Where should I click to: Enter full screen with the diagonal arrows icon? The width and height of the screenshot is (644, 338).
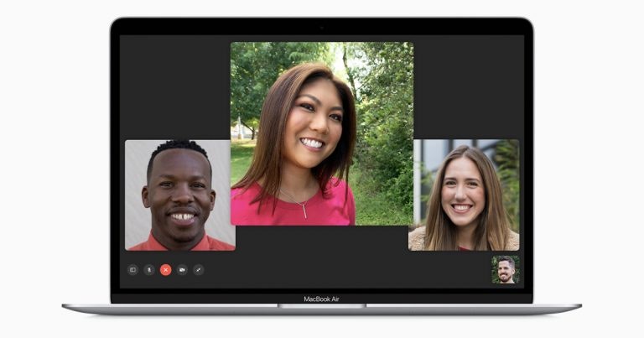(x=199, y=270)
